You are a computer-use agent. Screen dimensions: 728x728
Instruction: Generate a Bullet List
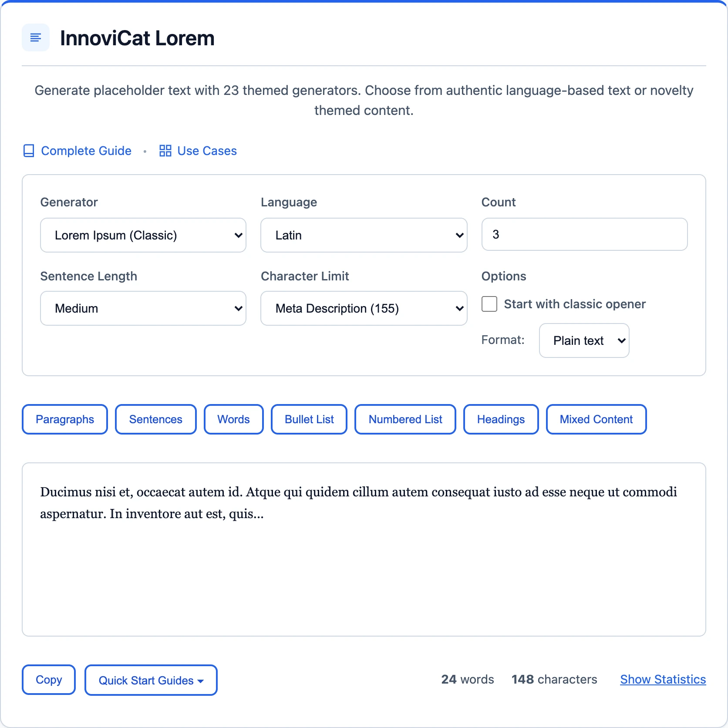309,419
